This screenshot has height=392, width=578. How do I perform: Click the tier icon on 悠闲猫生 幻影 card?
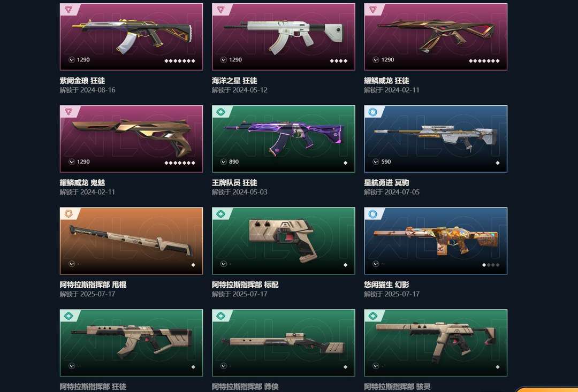[372, 214]
